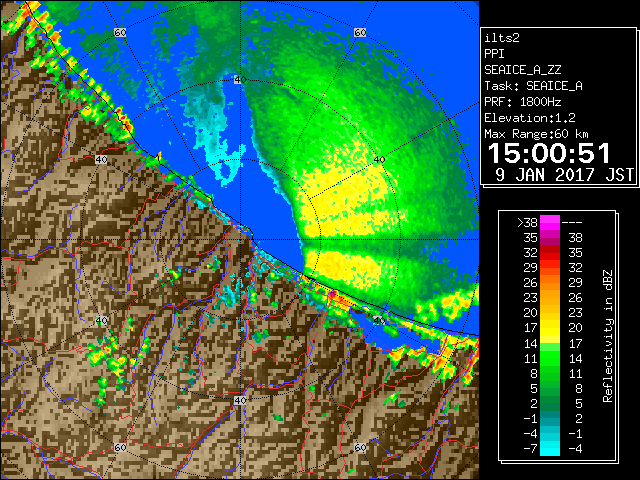Pick the red band of the color scale

coord(550,254)
